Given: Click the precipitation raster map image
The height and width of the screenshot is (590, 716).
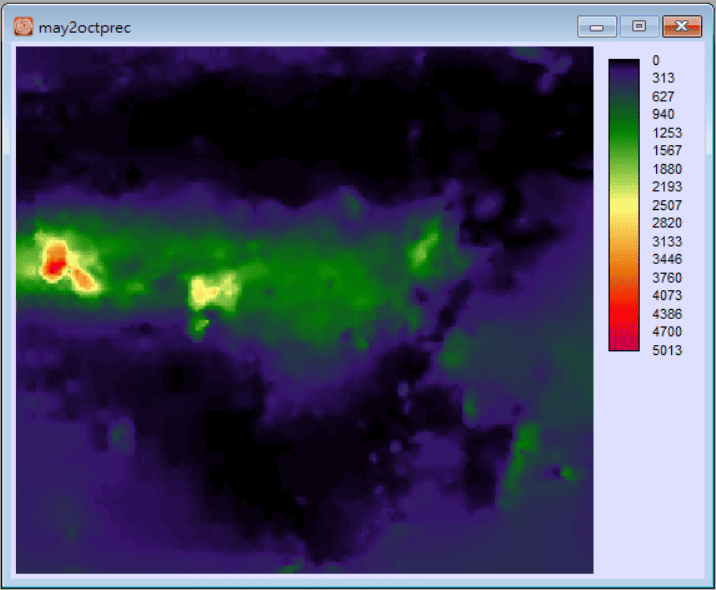Looking at the screenshot, I should point(305,310).
